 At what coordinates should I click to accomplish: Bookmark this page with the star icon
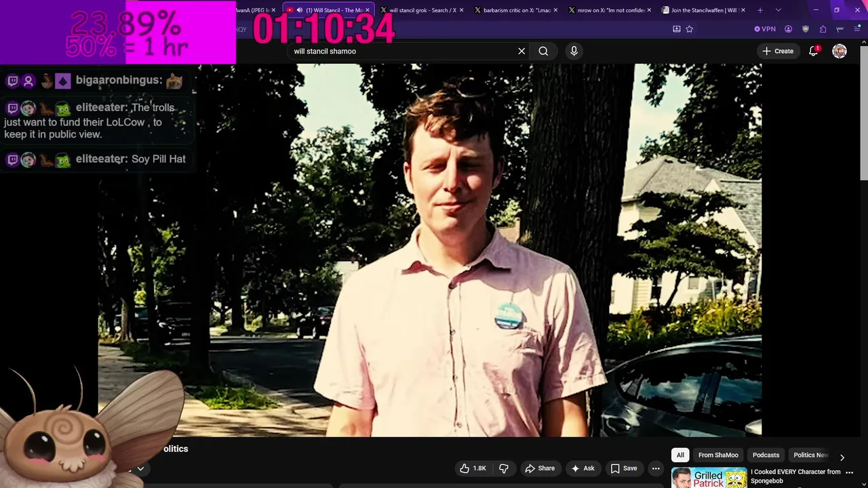point(689,29)
